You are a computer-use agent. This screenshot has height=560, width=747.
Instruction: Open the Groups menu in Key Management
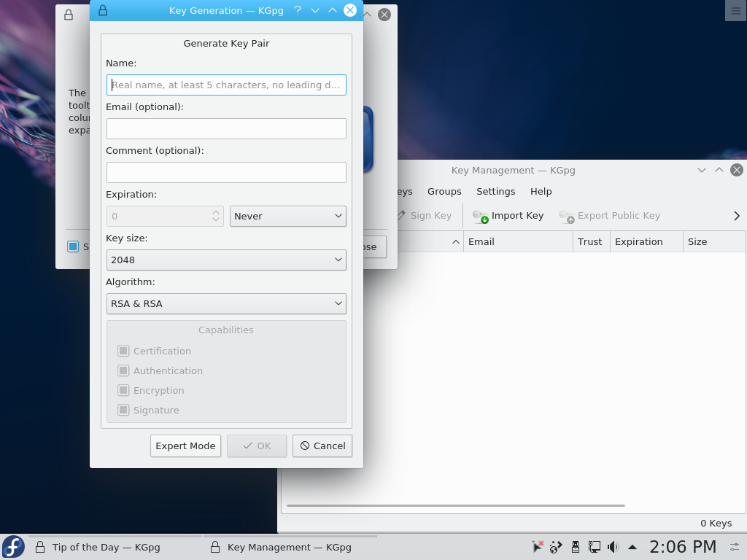[x=444, y=192]
